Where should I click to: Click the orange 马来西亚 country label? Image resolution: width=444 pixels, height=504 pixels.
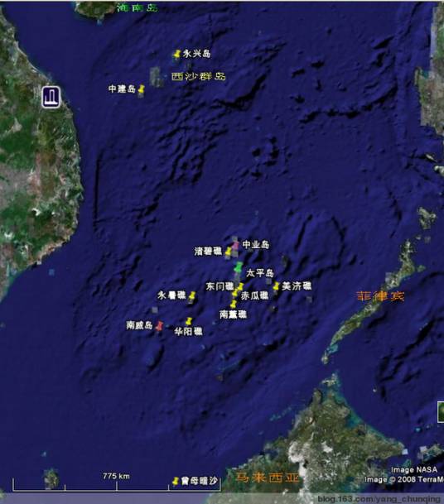click(x=268, y=478)
